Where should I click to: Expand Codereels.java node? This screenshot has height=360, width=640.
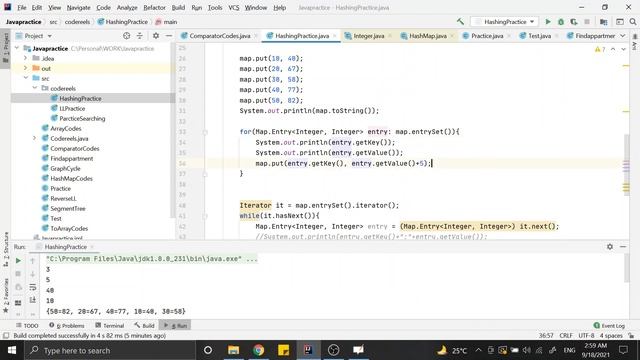pos(35,138)
